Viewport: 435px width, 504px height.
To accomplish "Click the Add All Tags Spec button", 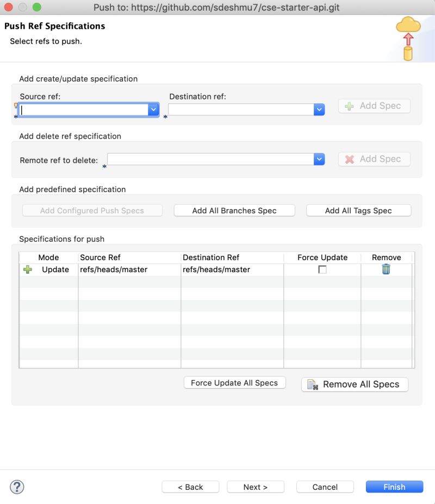I will click(358, 210).
